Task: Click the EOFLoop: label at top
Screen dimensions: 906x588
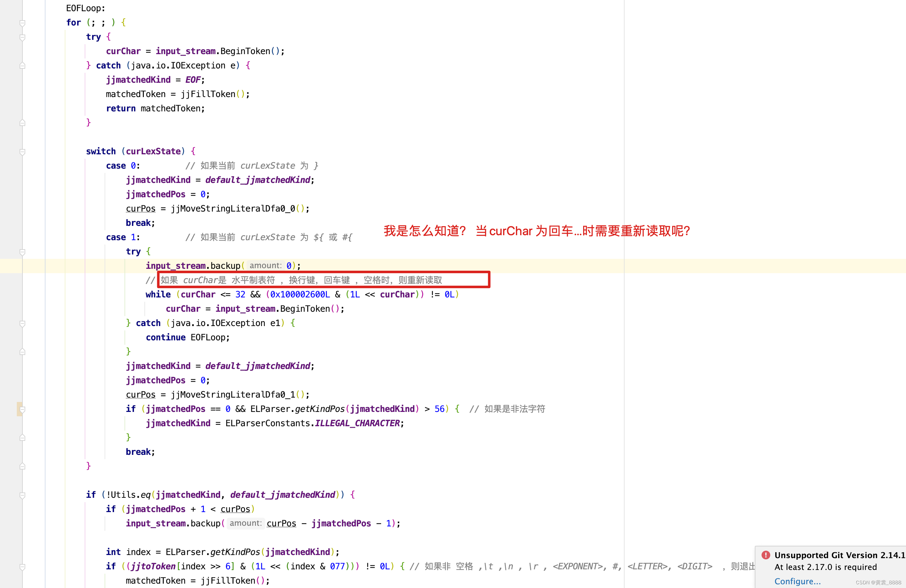Action: tap(86, 8)
